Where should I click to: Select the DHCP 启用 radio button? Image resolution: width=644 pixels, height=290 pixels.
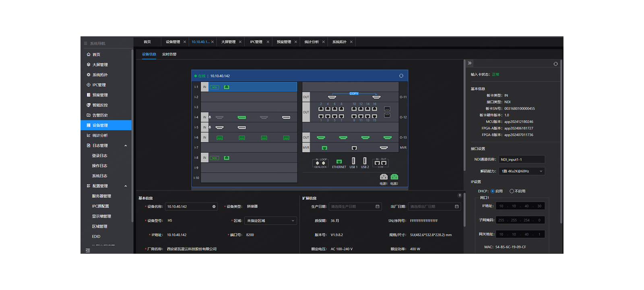tap(492, 191)
